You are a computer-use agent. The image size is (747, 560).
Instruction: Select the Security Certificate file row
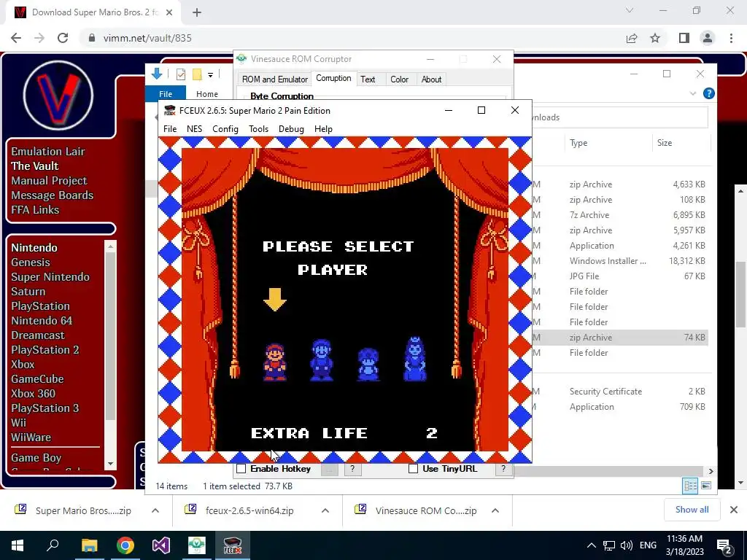click(619, 392)
